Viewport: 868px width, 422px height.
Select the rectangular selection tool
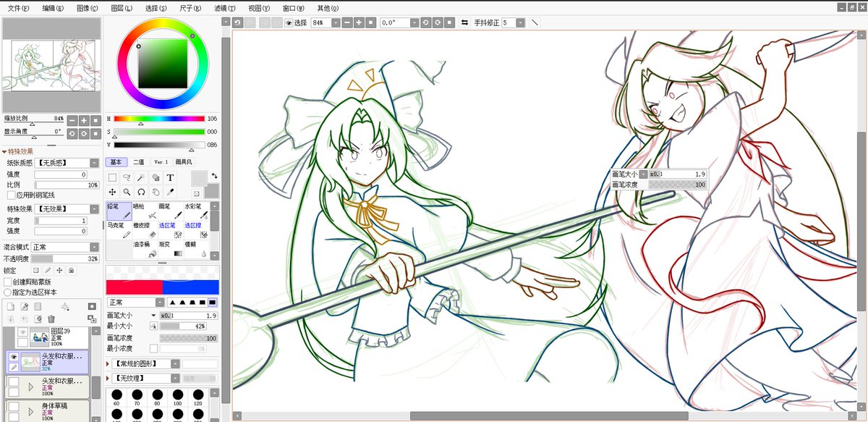[x=112, y=177]
